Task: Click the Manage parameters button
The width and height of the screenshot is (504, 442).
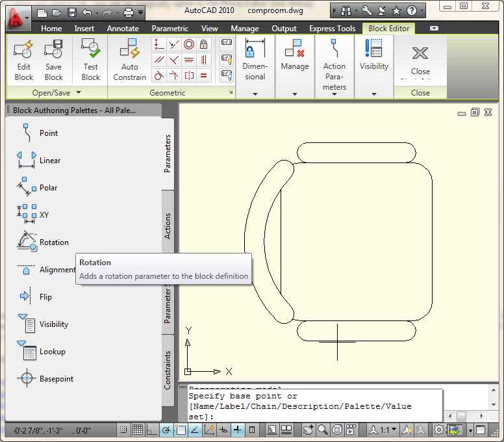Action: (x=295, y=55)
